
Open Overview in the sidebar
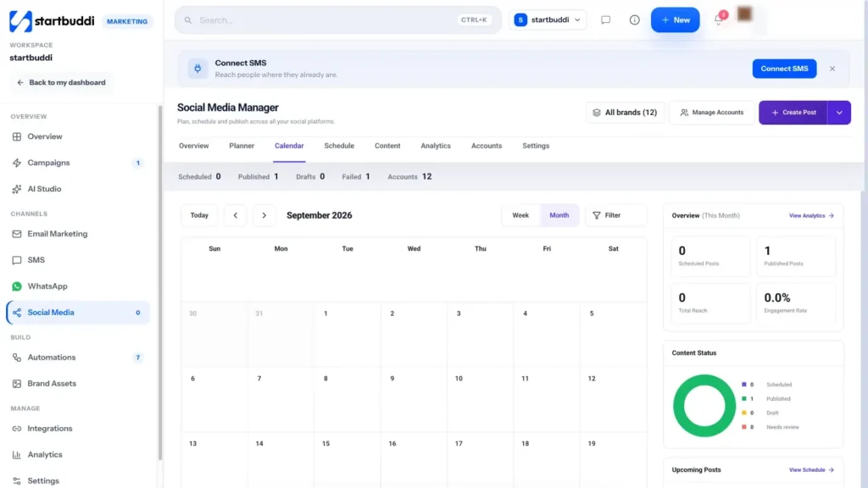pyautogui.click(x=77, y=136)
